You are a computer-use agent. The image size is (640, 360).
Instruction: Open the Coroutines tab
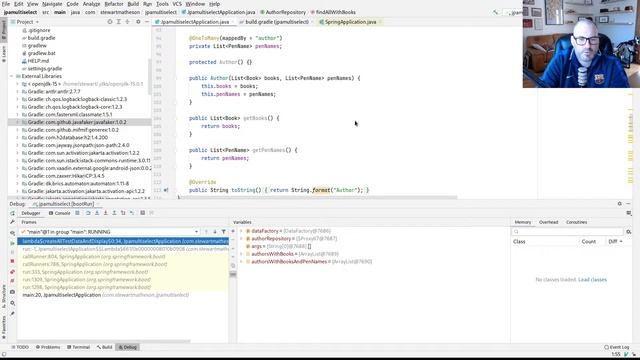[576, 222]
